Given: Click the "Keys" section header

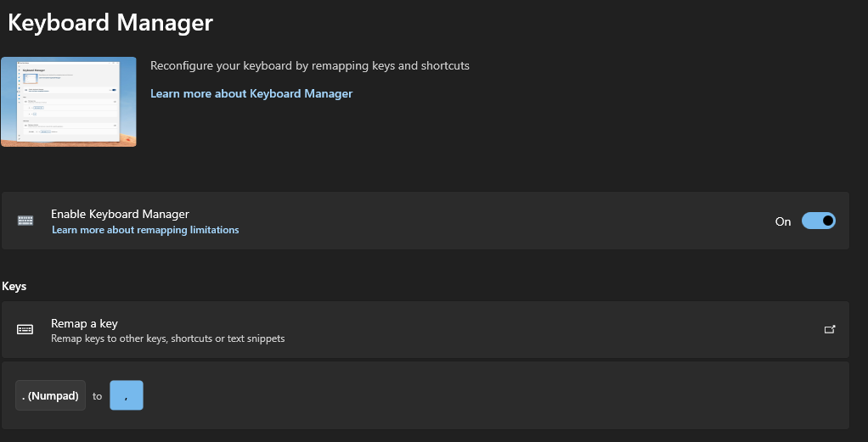Looking at the screenshot, I should pos(14,286).
